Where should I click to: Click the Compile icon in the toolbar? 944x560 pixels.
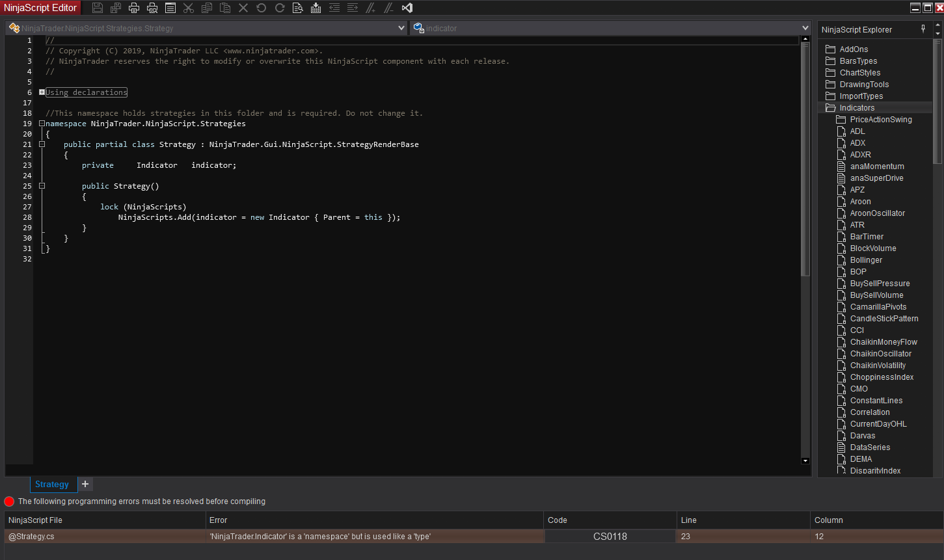click(316, 8)
